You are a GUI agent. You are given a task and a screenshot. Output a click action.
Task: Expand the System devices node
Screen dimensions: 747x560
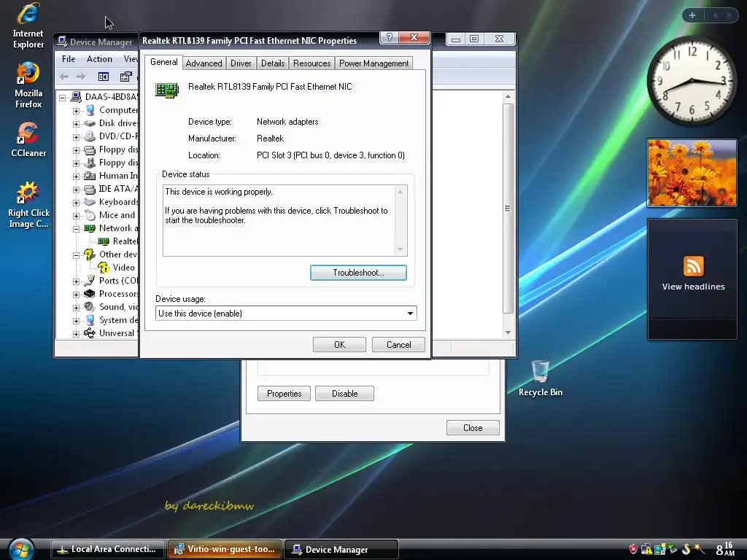pyautogui.click(x=76, y=321)
